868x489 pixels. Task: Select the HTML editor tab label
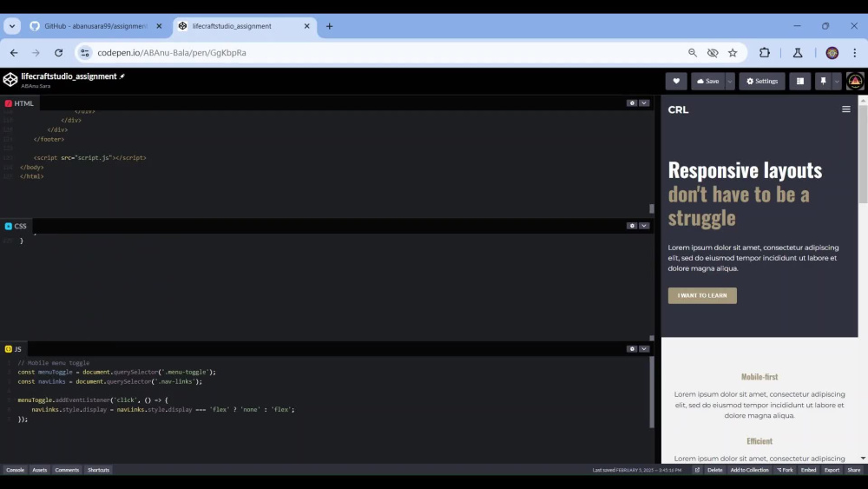coord(19,103)
